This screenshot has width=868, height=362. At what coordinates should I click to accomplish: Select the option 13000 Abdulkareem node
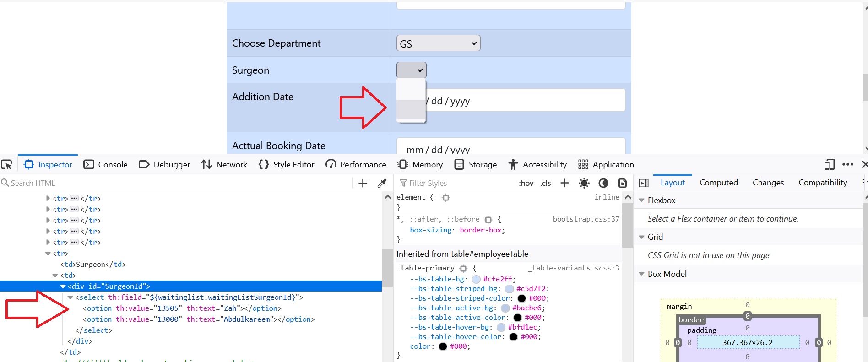coord(199,319)
